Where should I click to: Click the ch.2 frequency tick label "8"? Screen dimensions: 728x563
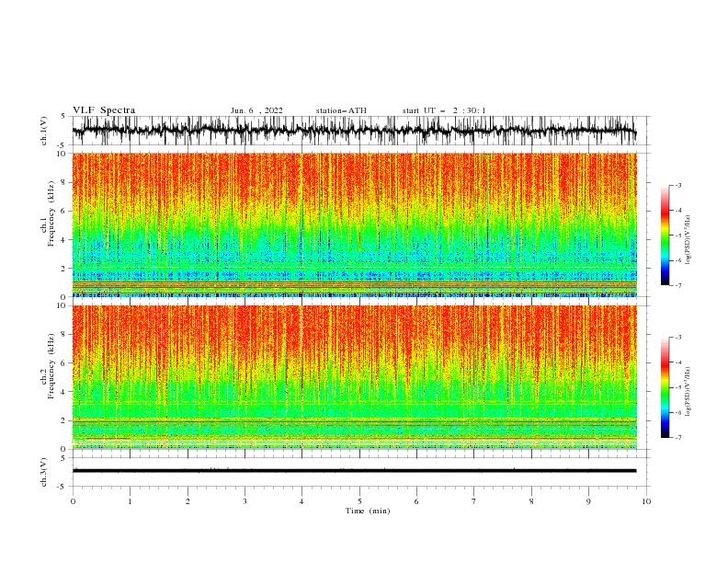[x=63, y=335]
